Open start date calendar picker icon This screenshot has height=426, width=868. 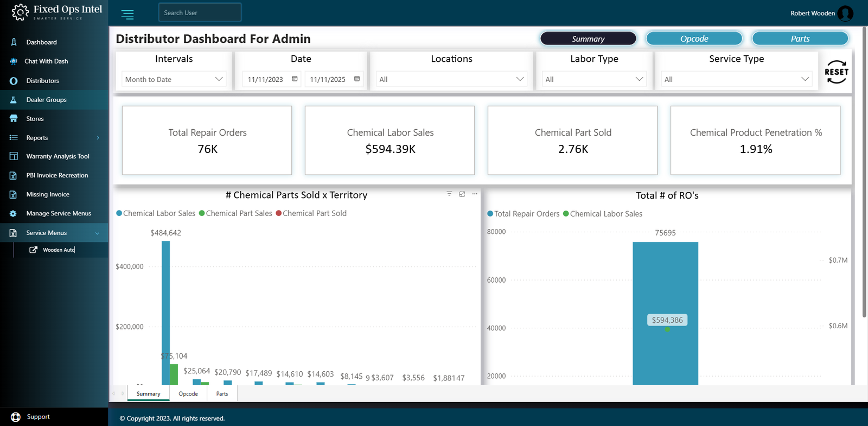295,79
